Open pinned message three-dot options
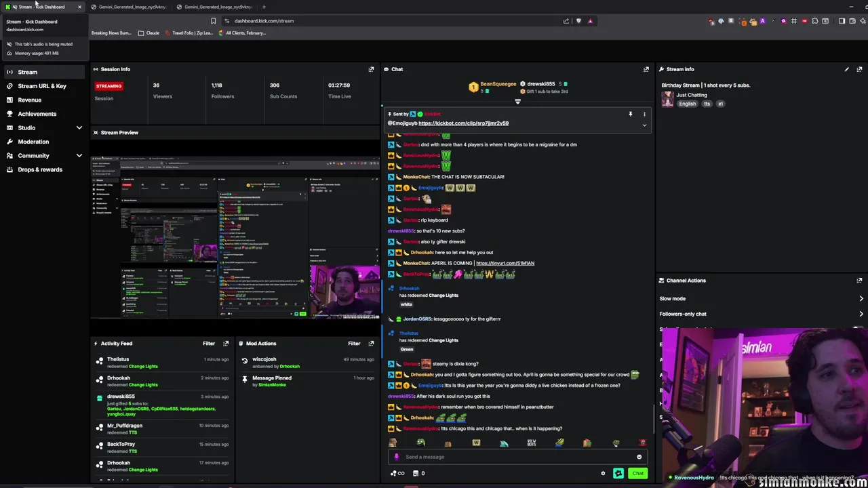Image resolution: width=868 pixels, height=488 pixels. (x=644, y=114)
